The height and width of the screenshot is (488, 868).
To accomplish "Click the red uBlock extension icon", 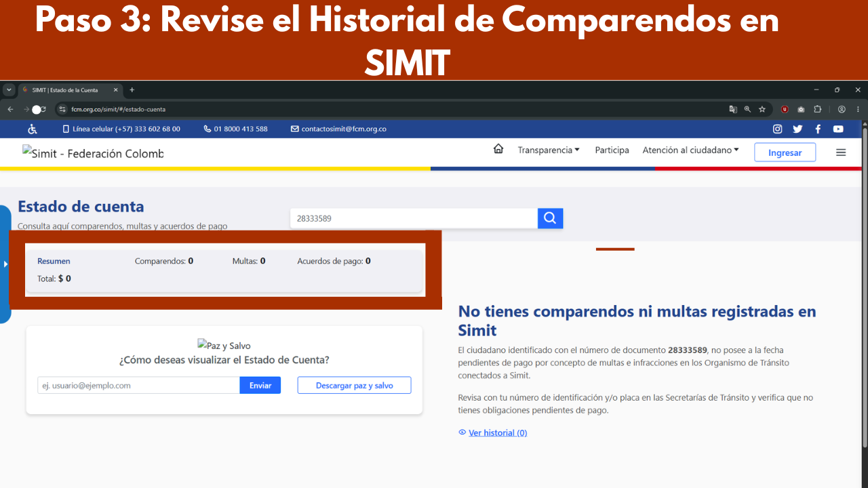I will [785, 109].
